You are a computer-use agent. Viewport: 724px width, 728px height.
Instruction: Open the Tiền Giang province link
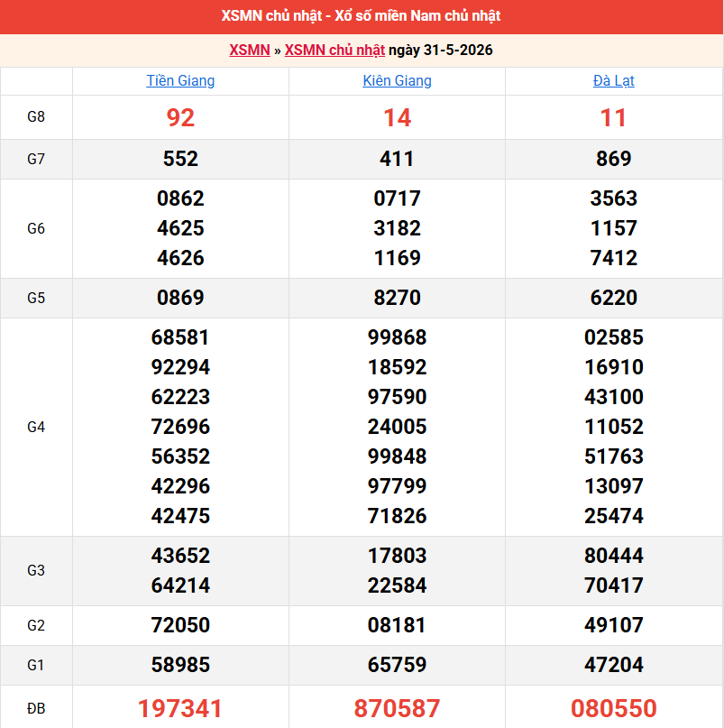pos(180,81)
